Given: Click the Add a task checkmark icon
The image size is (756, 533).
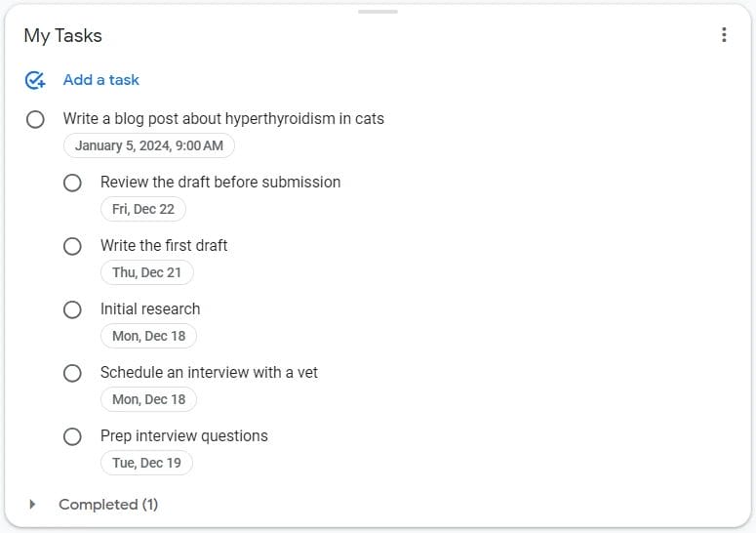Looking at the screenshot, I should coord(35,80).
